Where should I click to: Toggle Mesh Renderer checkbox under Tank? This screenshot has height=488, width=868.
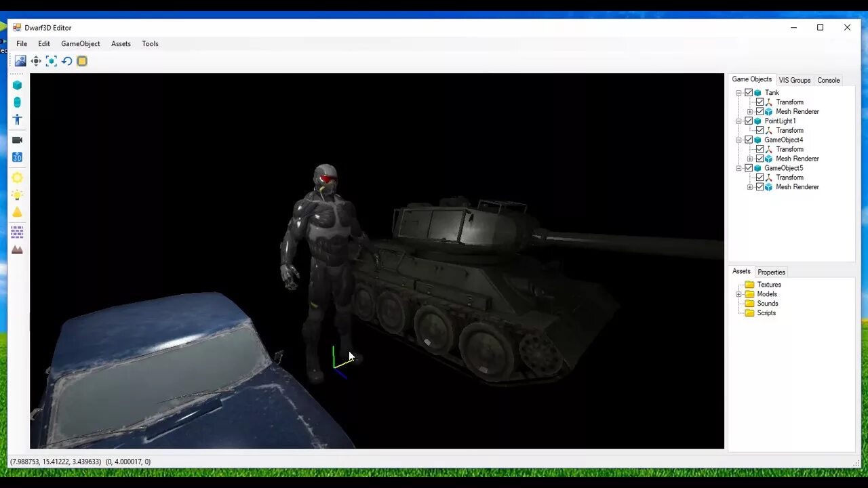(759, 112)
